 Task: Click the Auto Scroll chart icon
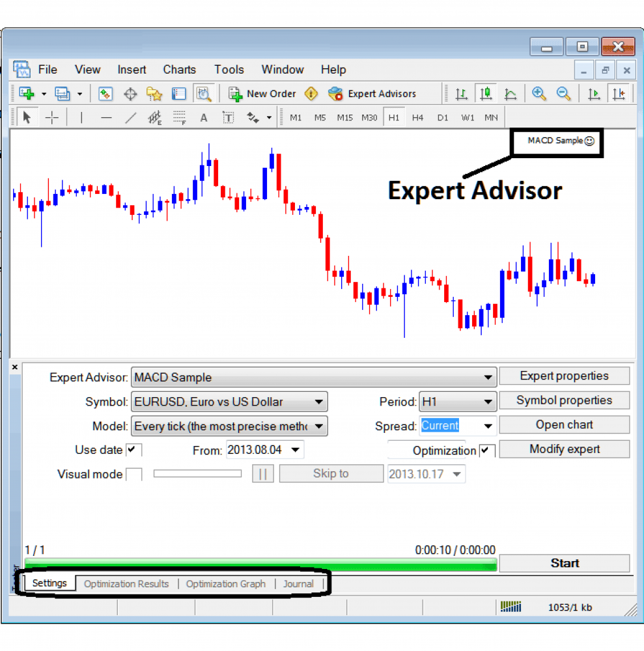click(593, 93)
